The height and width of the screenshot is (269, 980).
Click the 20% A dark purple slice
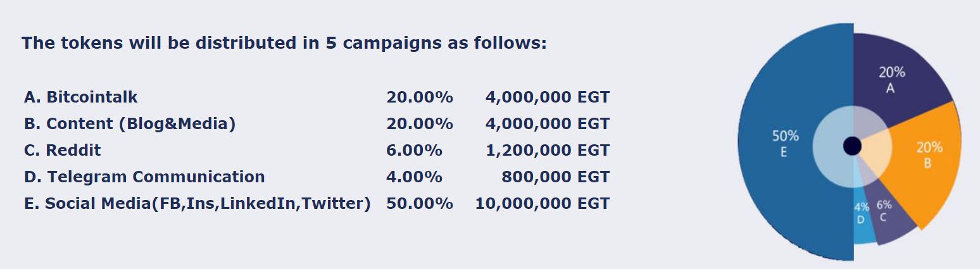click(896, 81)
